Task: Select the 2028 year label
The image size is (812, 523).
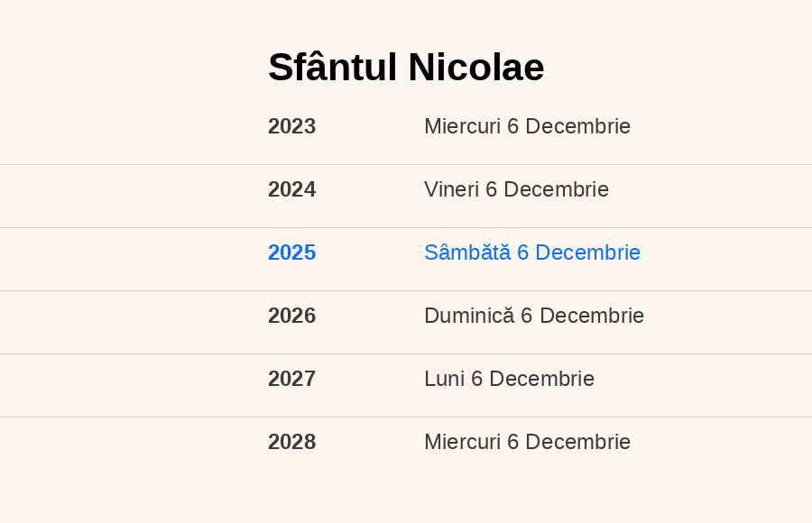Action: 291,442
